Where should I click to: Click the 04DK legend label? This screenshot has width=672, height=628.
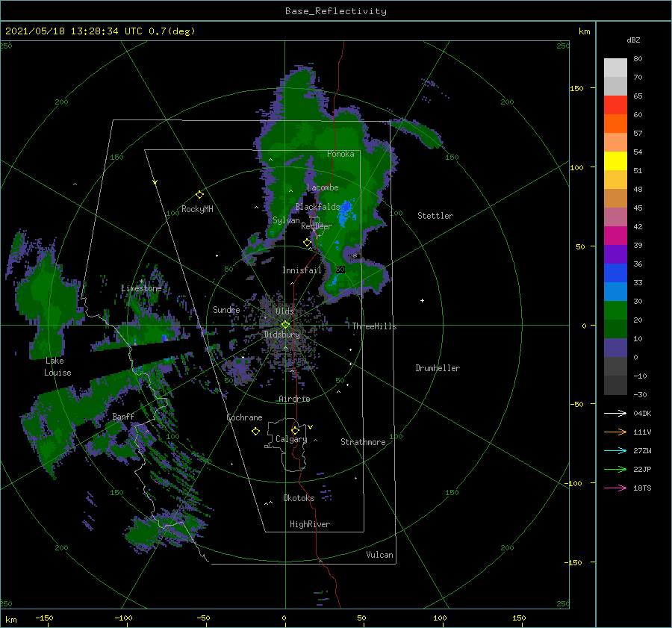[642, 414]
